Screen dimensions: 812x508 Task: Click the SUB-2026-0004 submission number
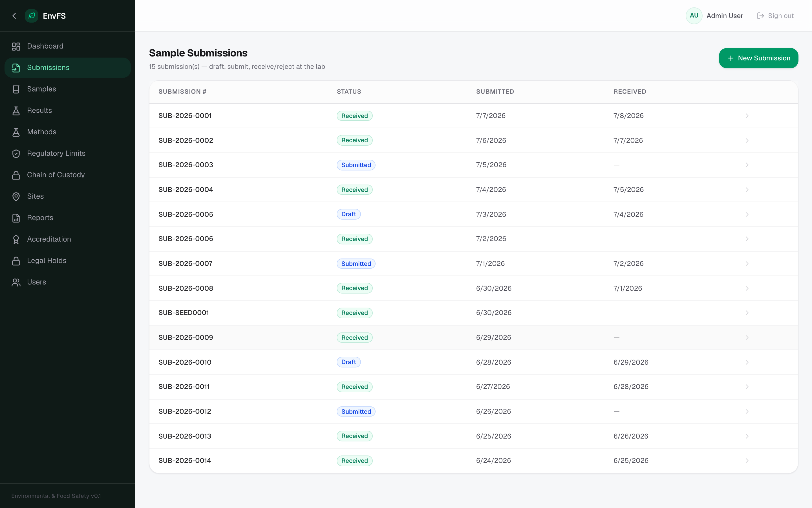[186, 189]
